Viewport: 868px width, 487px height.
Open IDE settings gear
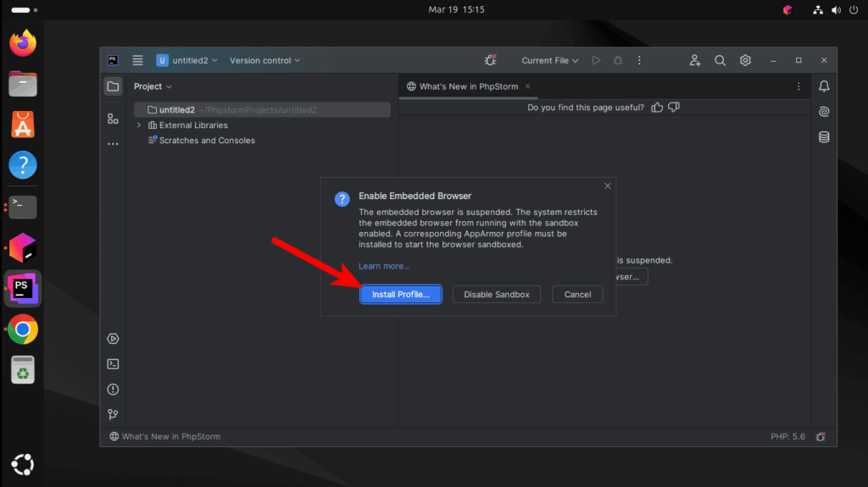pyautogui.click(x=745, y=60)
